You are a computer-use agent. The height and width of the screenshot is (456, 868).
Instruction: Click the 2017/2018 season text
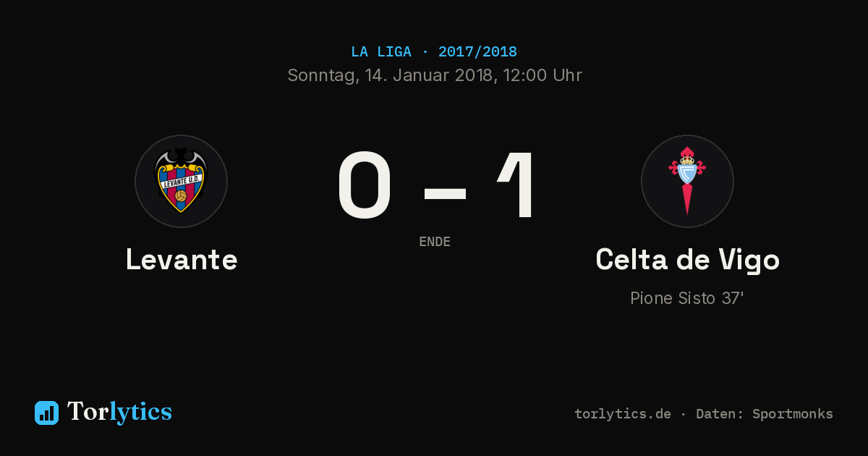point(477,52)
